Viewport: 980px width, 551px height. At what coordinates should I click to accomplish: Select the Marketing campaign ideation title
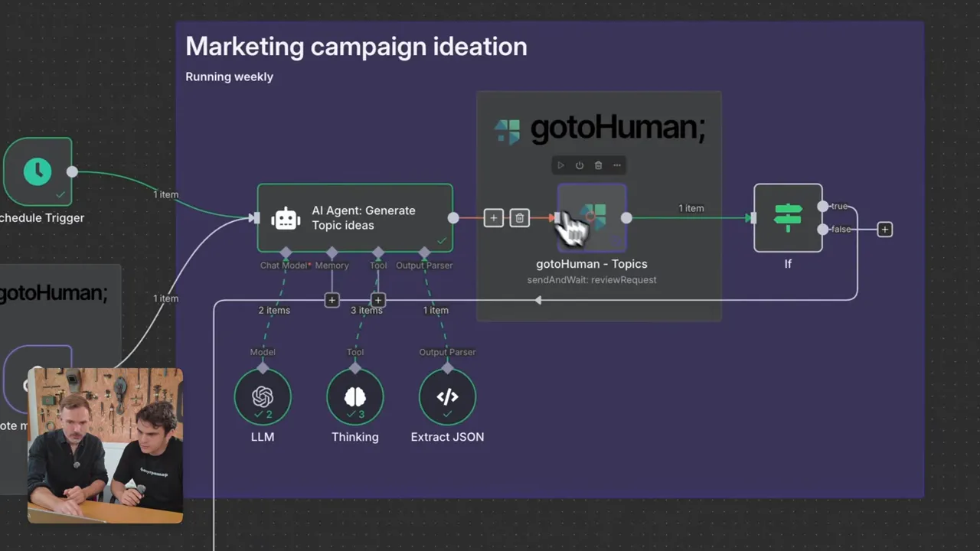point(356,47)
